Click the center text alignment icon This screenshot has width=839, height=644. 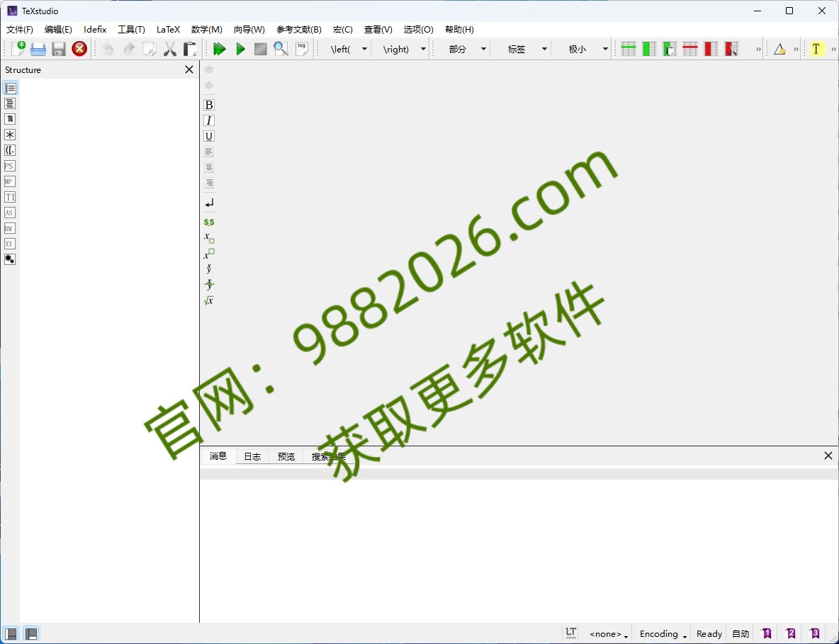pos(209,167)
